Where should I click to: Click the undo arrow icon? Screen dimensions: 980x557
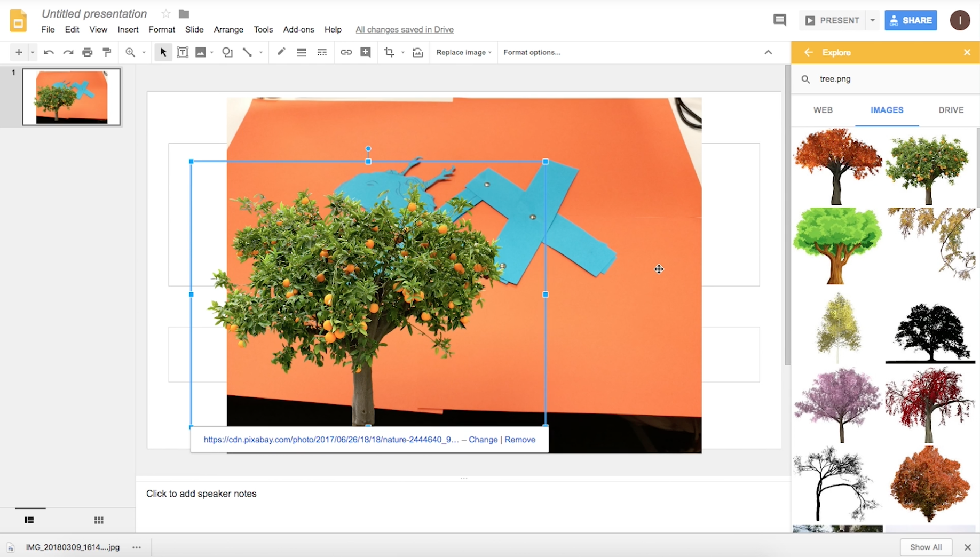pos(49,52)
